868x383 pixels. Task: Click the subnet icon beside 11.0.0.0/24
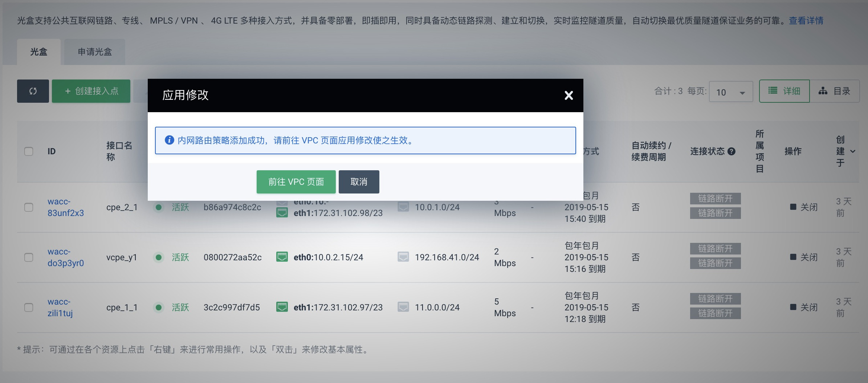pyautogui.click(x=403, y=307)
